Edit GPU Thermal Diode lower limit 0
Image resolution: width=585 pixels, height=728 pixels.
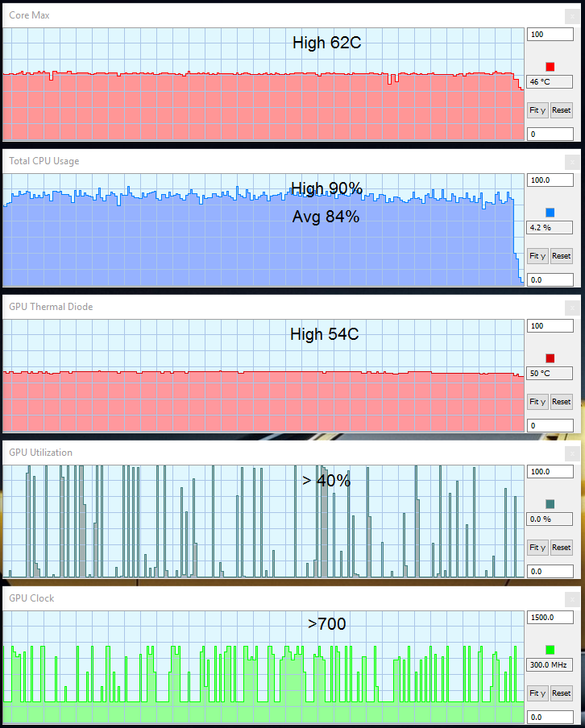tap(550, 426)
